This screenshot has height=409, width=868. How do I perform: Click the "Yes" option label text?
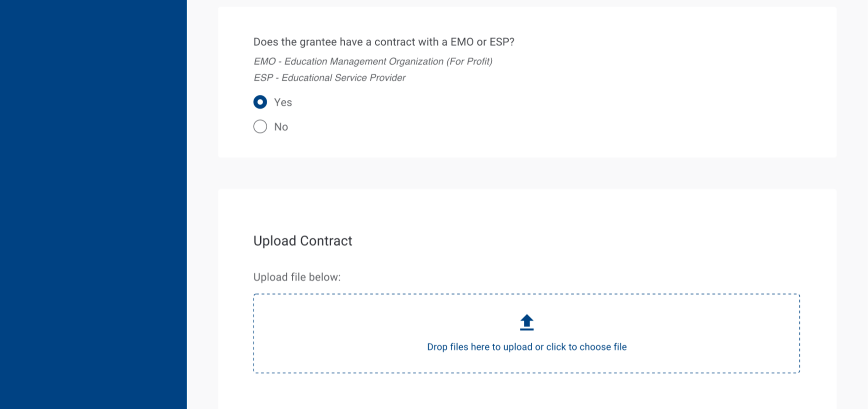tap(283, 102)
